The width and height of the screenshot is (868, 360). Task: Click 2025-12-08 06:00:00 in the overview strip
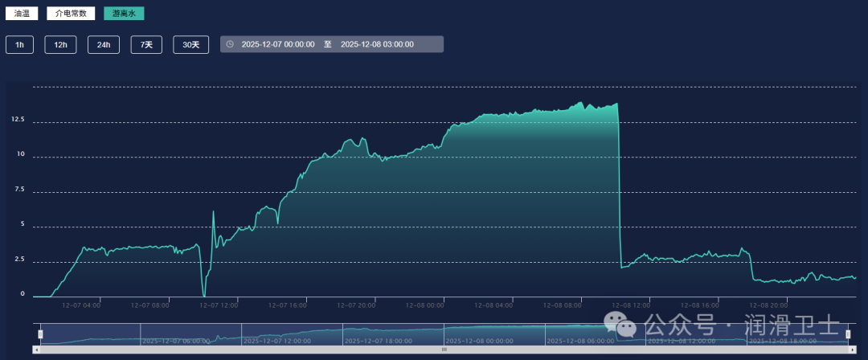580,342
